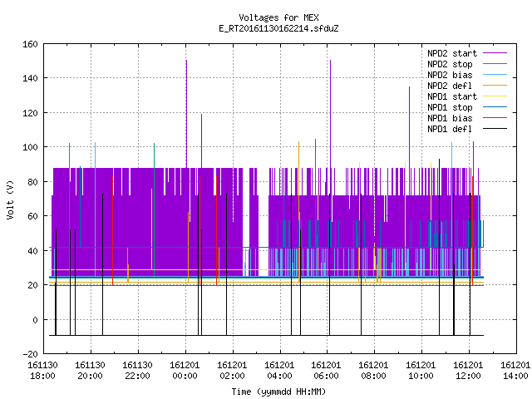This screenshot has width=532, height=399.
Task: Click the x-axis tick label 161201 12:00
Action: pos(468,371)
